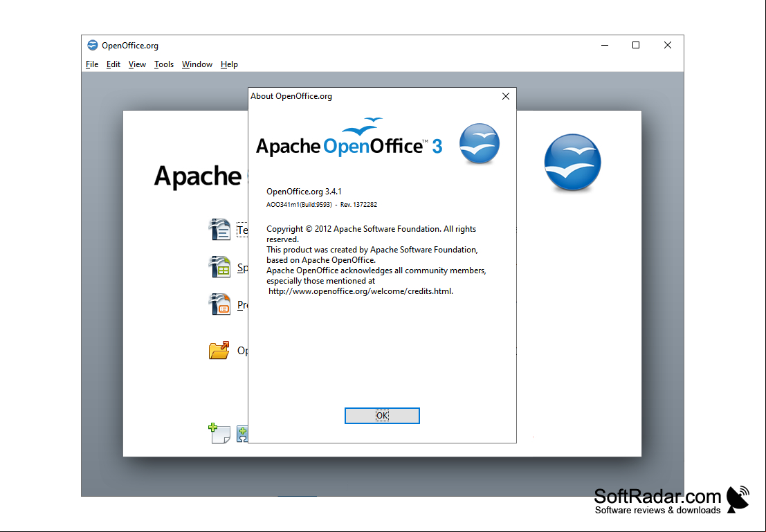Viewport: 766px width, 532px height.
Task: Open the View menu
Action: [137, 64]
